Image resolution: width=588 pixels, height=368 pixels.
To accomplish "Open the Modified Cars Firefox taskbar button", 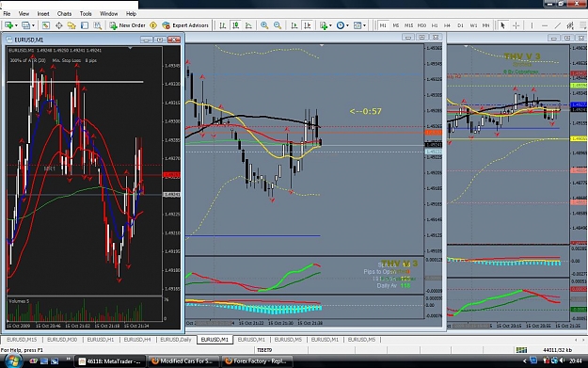I will pos(183,361).
